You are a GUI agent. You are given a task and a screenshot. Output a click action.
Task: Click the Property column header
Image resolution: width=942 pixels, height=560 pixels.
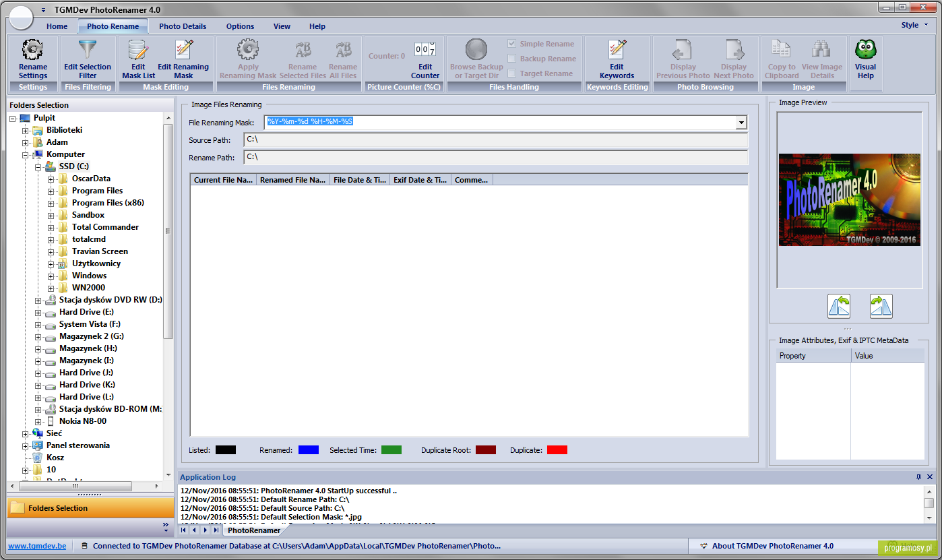click(813, 356)
